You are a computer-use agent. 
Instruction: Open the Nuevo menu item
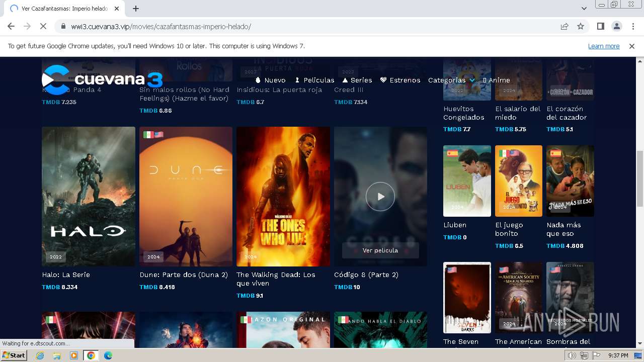click(x=270, y=80)
